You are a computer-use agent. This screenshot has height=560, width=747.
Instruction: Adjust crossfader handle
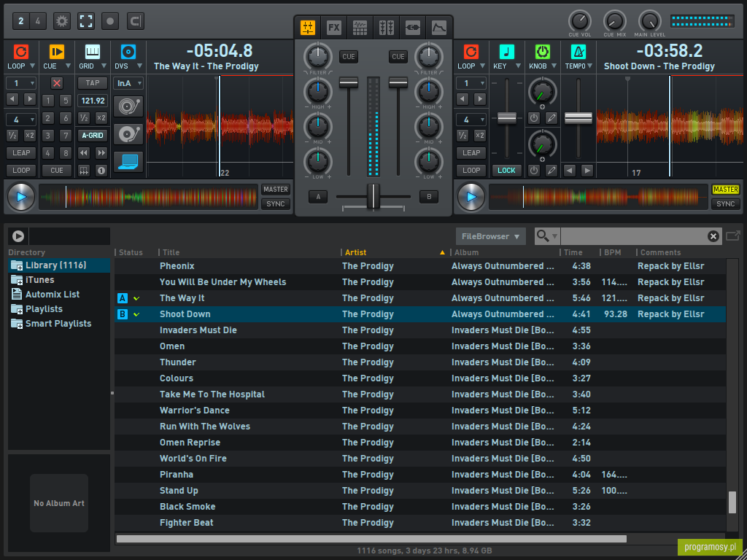(373, 196)
